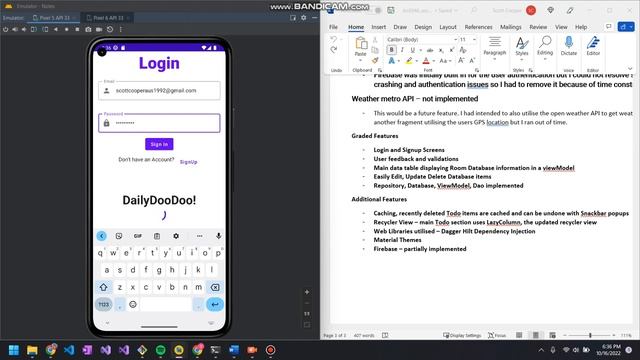This screenshot has width=640, height=360.
Task: Toggle the shift key on phone keyboard
Action: [103, 287]
